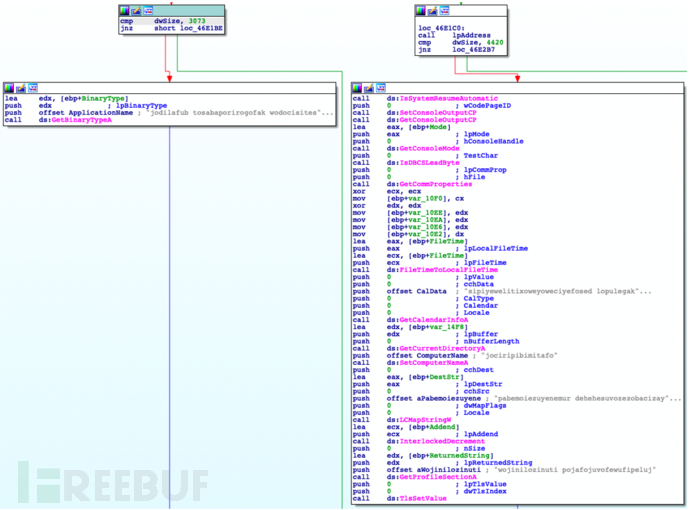Select the loc_46E2B7 jump target
Viewport: 690px width, 510px height.
[x=473, y=50]
